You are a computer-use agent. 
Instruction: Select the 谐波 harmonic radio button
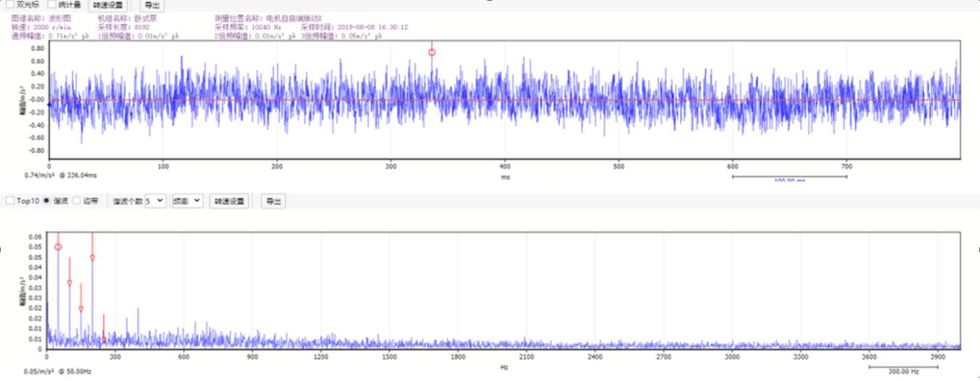(x=47, y=201)
